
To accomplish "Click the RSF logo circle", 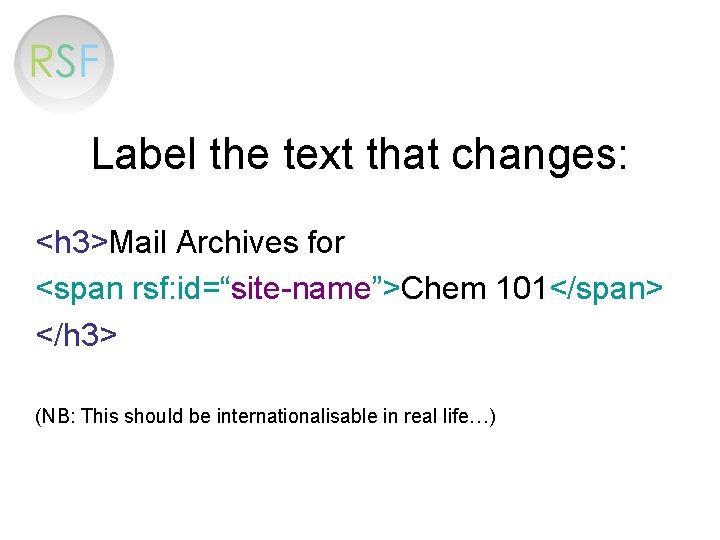I will [64, 64].
